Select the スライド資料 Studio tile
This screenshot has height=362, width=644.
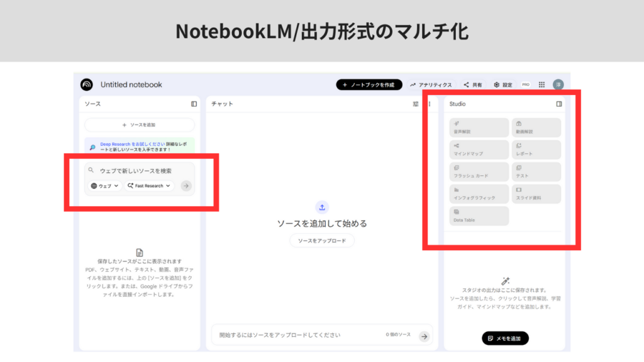click(x=536, y=194)
